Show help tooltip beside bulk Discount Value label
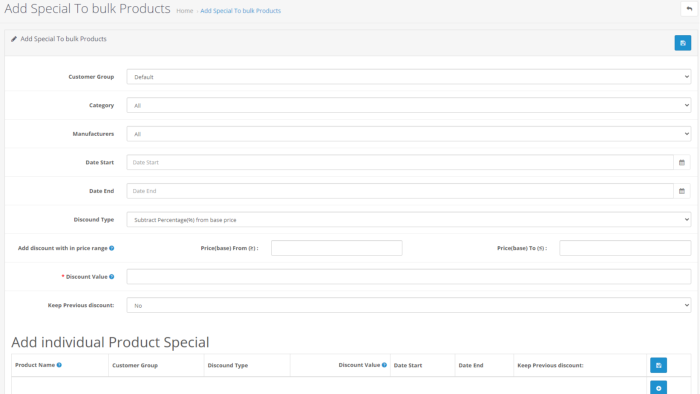 [112, 277]
